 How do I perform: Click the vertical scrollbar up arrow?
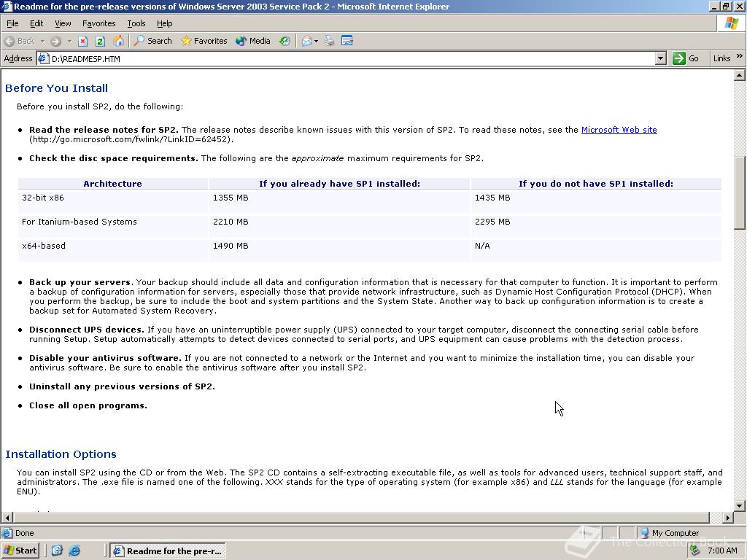(740, 75)
